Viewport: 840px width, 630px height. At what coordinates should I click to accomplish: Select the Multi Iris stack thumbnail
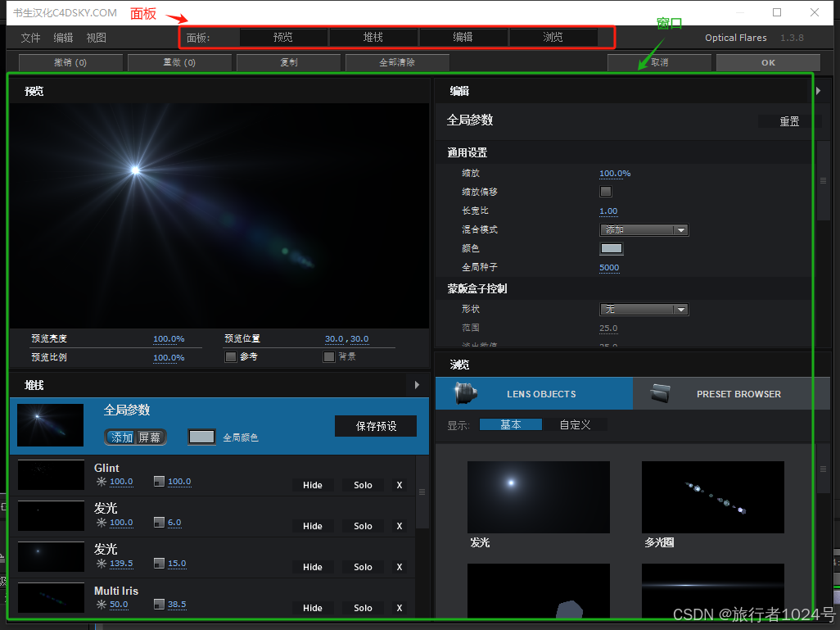click(51, 597)
